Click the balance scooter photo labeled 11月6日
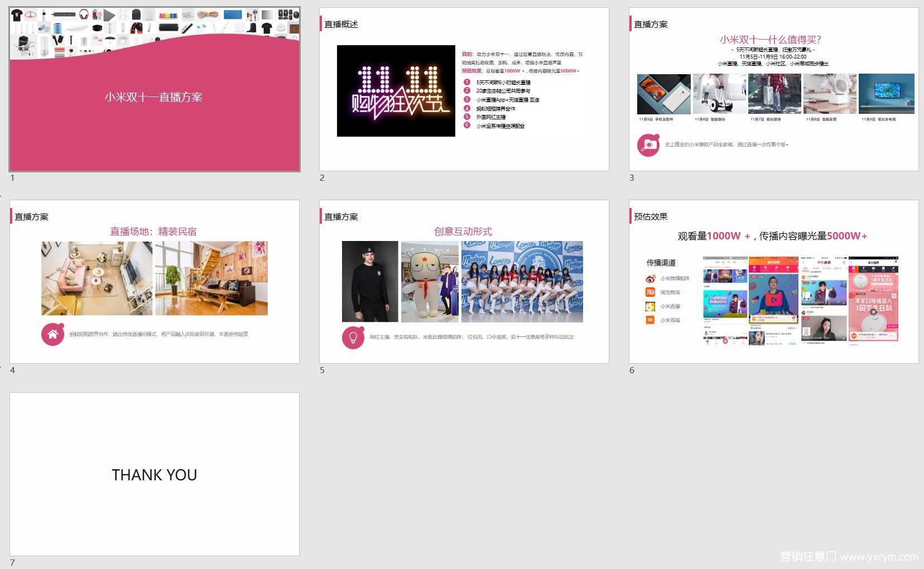 click(x=719, y=94)
